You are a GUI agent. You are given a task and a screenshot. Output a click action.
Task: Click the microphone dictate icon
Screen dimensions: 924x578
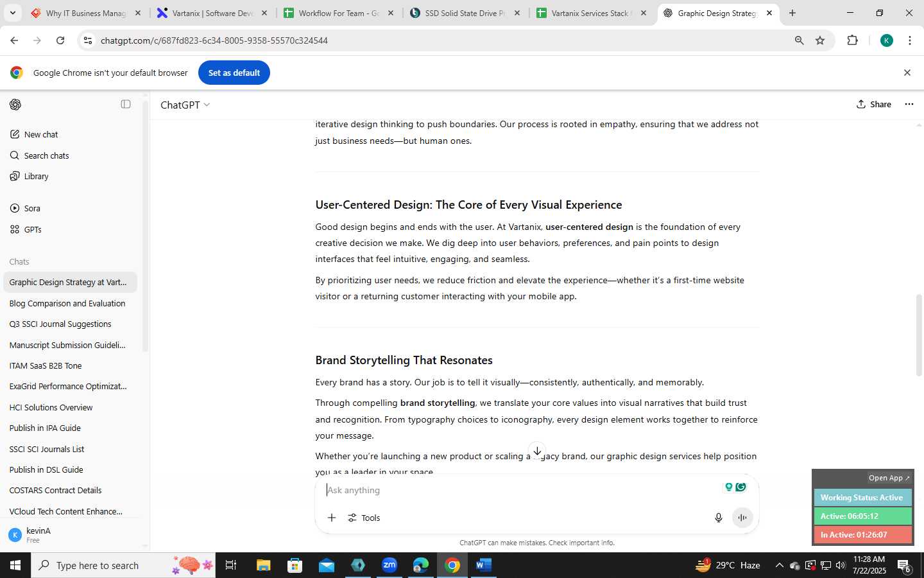(719, 518)
